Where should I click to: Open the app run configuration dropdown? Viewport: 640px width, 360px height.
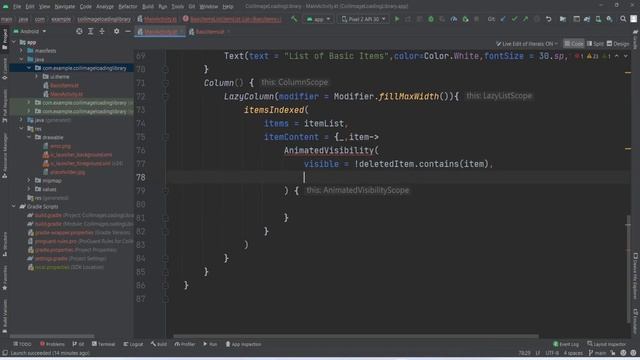point(319,19)
